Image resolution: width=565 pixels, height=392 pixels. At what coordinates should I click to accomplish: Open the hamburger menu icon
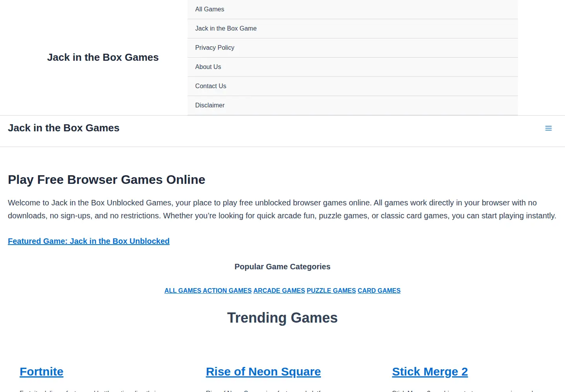549,128
